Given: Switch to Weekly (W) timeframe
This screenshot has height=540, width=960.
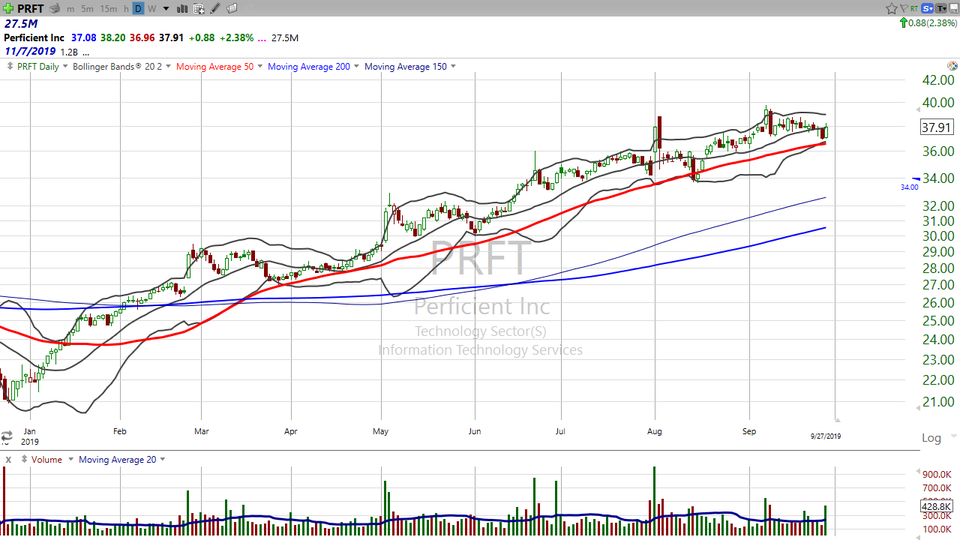Looking at the screenshot, I should coord(151,8).
